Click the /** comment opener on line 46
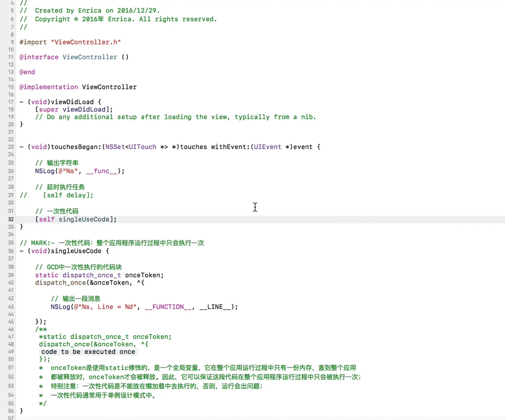The height and width of the screenshot is (420, 505). pyautogui.click(x=41, y=329)
